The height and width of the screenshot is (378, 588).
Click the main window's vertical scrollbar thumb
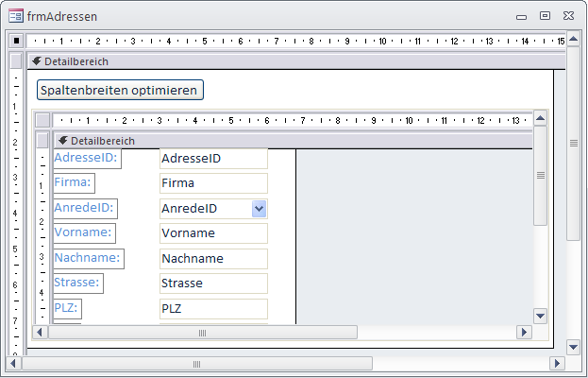pos(572,144)
